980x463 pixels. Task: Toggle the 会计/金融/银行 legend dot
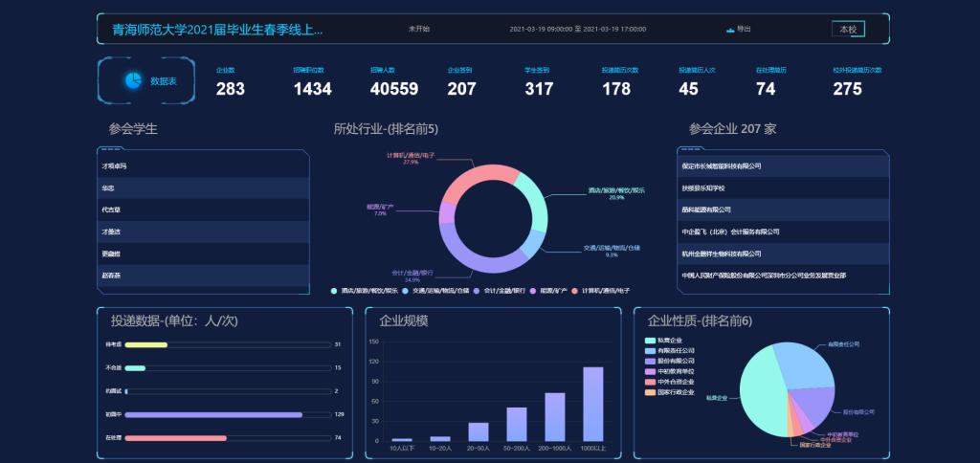click(478, 290)
